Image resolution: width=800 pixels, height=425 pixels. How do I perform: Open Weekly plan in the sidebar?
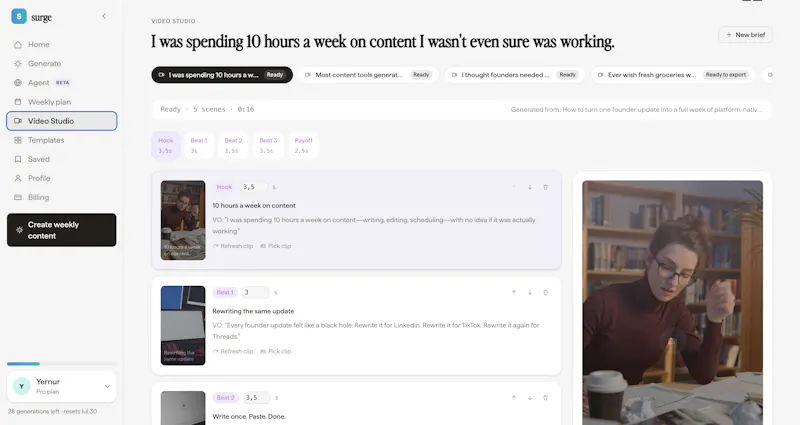(61, 102)
